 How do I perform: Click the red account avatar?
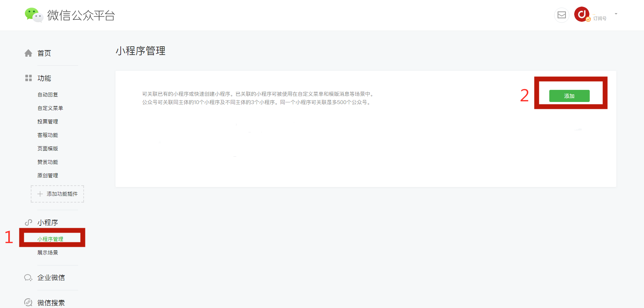582,14
